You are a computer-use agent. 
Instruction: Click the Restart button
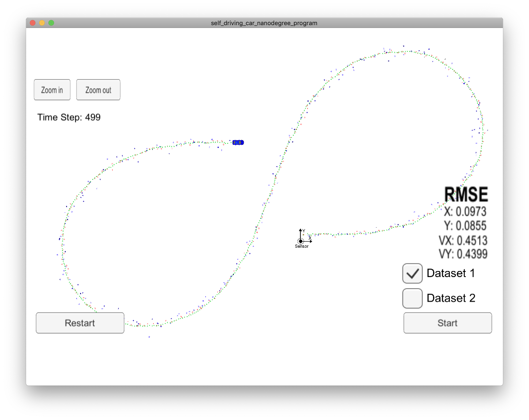[80, 323]
